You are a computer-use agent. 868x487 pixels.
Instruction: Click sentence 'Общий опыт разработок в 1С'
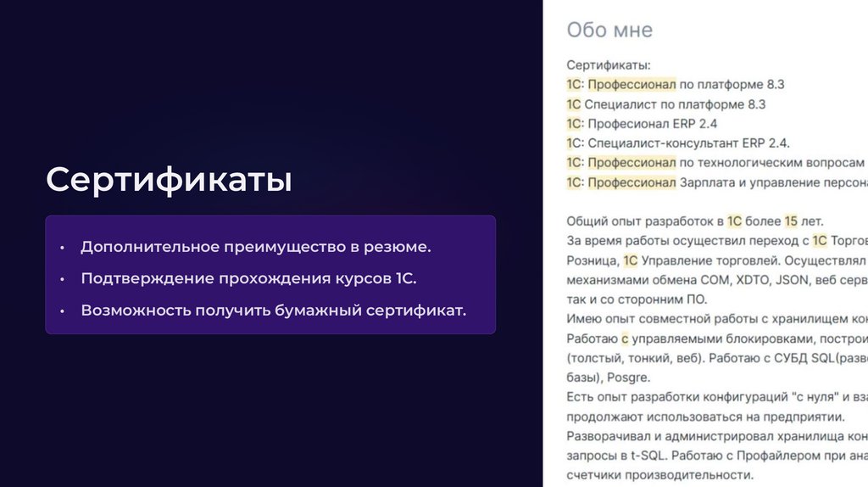pos(654,221)
